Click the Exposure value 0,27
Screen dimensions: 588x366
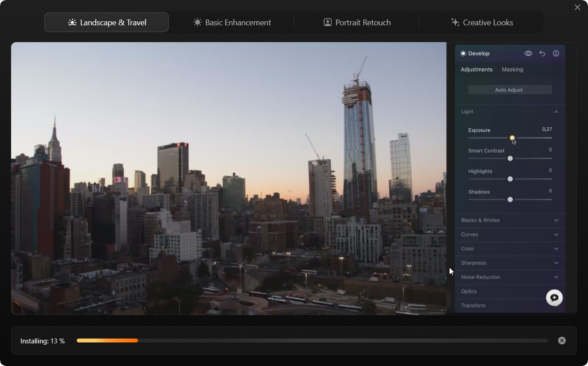(547, 129)
